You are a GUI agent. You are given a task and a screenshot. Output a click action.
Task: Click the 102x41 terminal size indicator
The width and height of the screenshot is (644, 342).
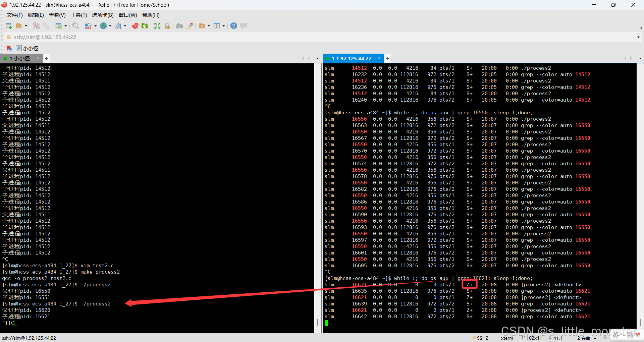pos(532,338)
